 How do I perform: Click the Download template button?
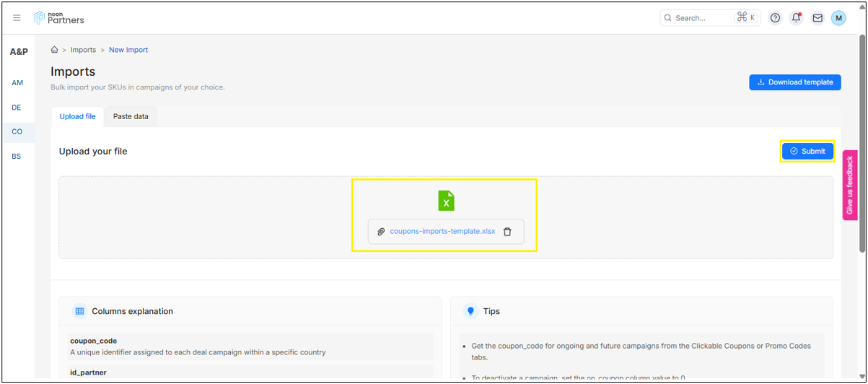(794, 82)
